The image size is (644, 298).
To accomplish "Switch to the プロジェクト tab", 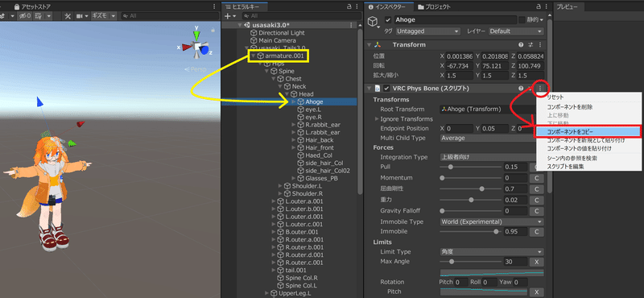I will click(434, 6).
